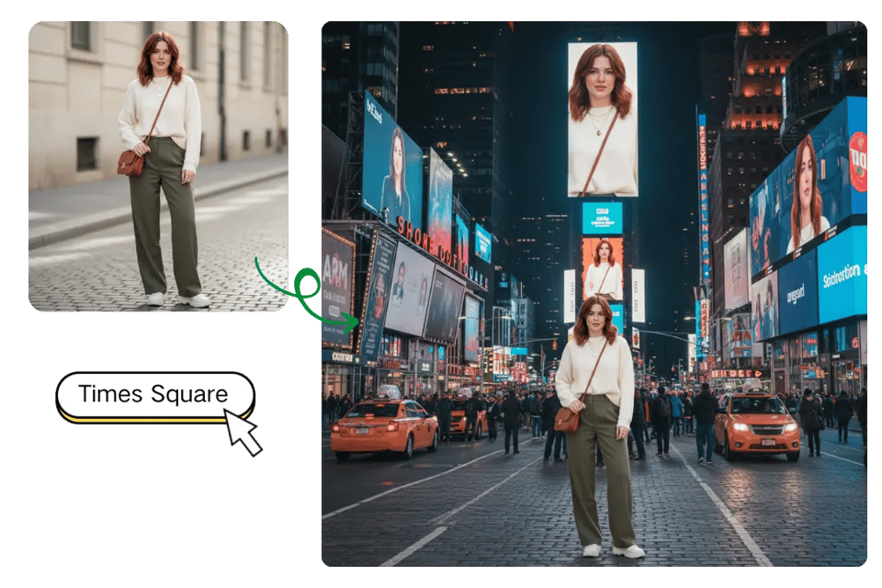
Task: Click white sneakers in the original photo
Action: (178, 300)
